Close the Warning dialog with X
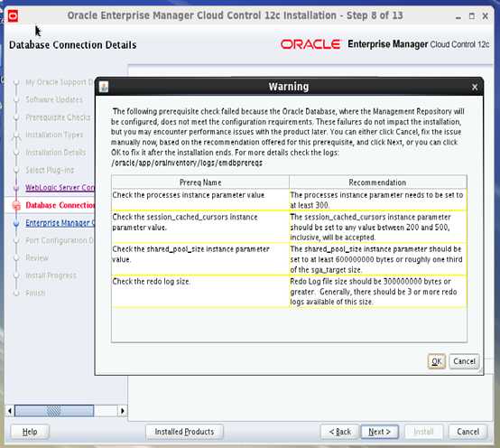Viewport: 500px width, 448px height. coord(475,87)
